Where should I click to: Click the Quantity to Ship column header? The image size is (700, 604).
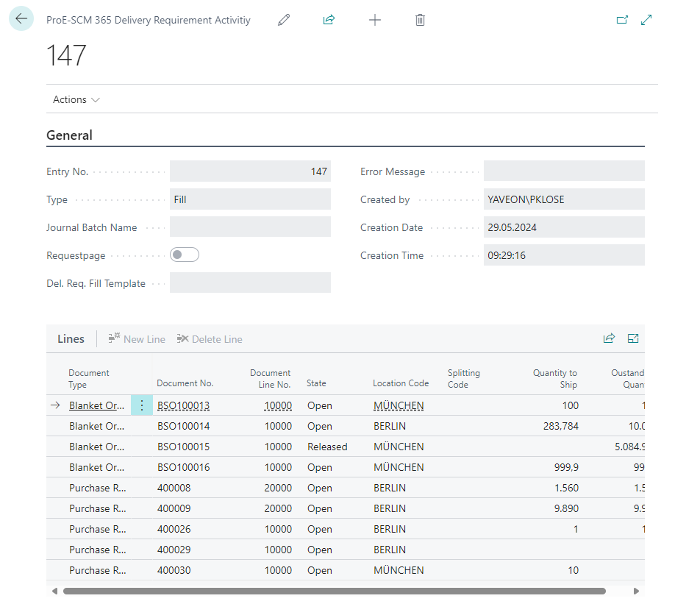pos(555,378)
